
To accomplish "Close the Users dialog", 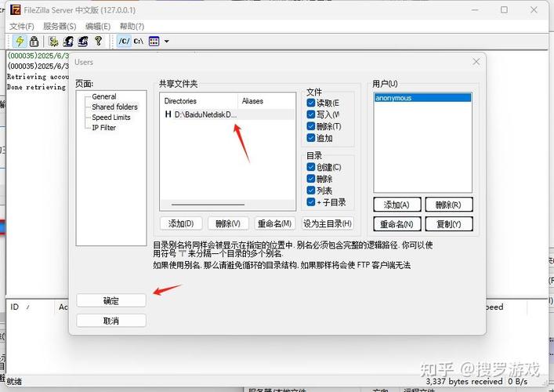I will coord(476,62).
